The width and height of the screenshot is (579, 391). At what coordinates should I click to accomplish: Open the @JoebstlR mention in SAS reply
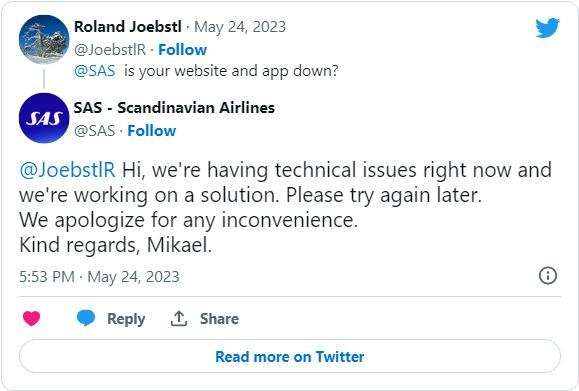(x=67, y=170)
